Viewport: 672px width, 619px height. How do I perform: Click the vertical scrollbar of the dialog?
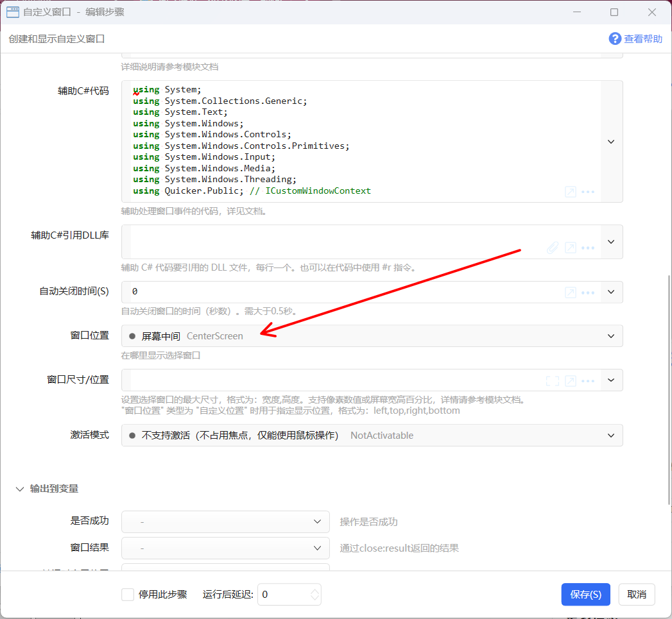click(669, 390)
